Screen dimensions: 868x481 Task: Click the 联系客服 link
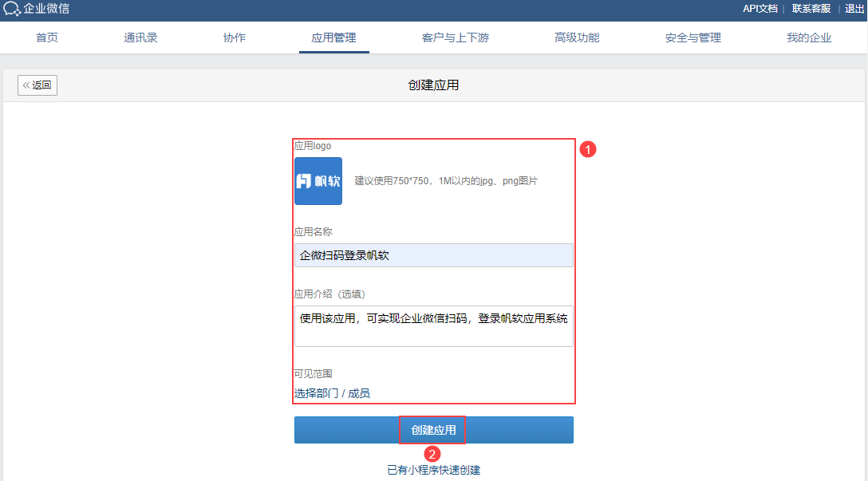811,9
